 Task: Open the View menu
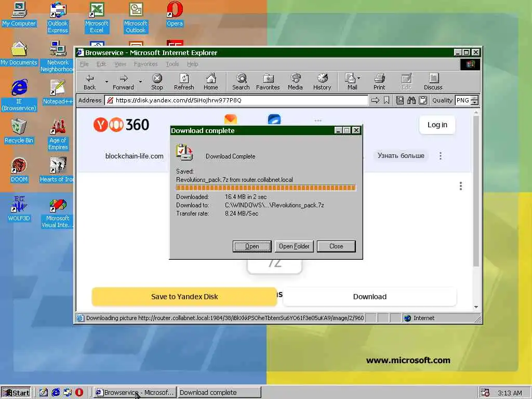(x=120, y=64)
